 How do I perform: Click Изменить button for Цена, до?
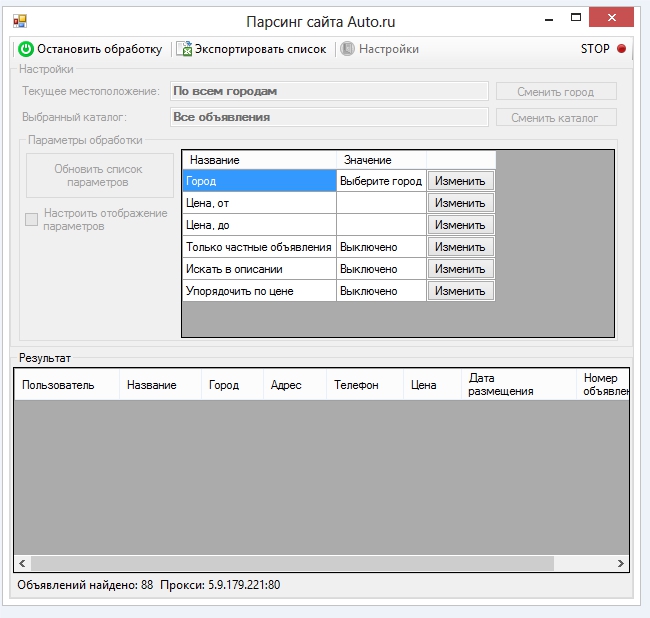[x=461, y=225]
